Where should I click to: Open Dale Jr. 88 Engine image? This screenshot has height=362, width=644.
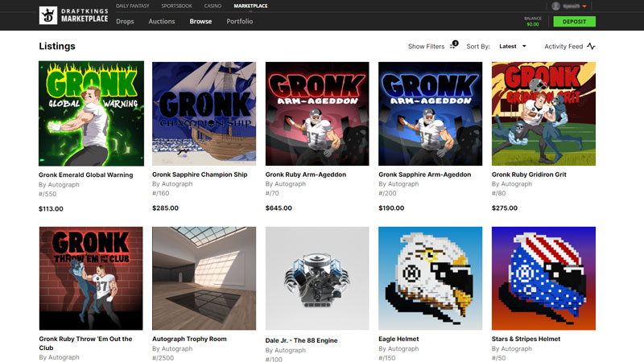point(317,278)
